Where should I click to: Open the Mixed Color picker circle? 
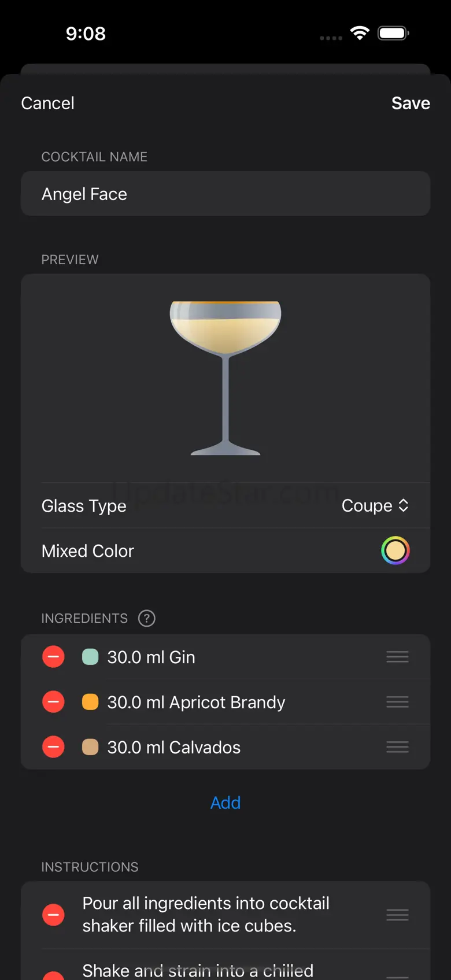pyautogui.click(x=395, y=550)
